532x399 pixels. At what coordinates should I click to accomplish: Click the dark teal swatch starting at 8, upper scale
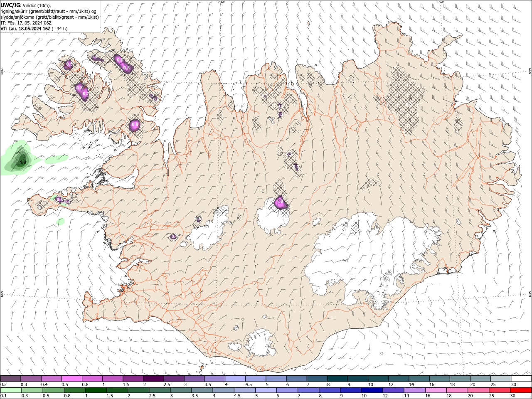pyautogui.click(x=337, y=379)
